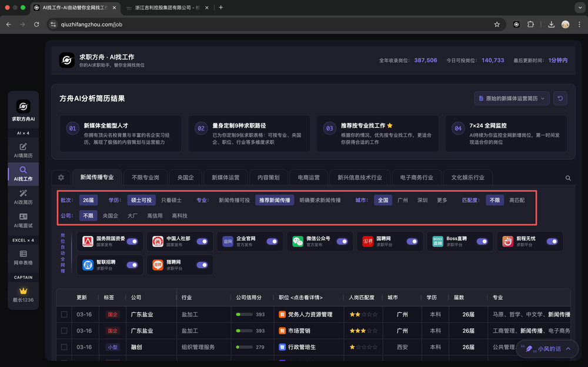Toggle off the 国务院国资委 source switch
Viewport: 588px width, 367px height.
click(x=132, y=241)
